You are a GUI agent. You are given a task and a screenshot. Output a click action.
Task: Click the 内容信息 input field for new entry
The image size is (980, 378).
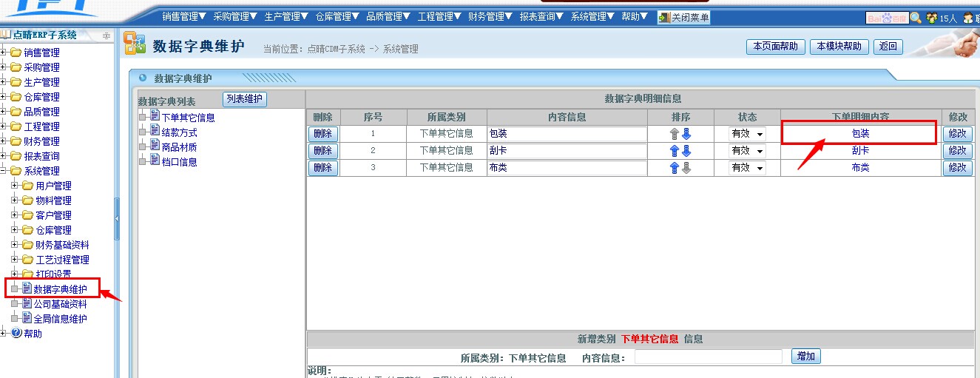coord(708,357)
